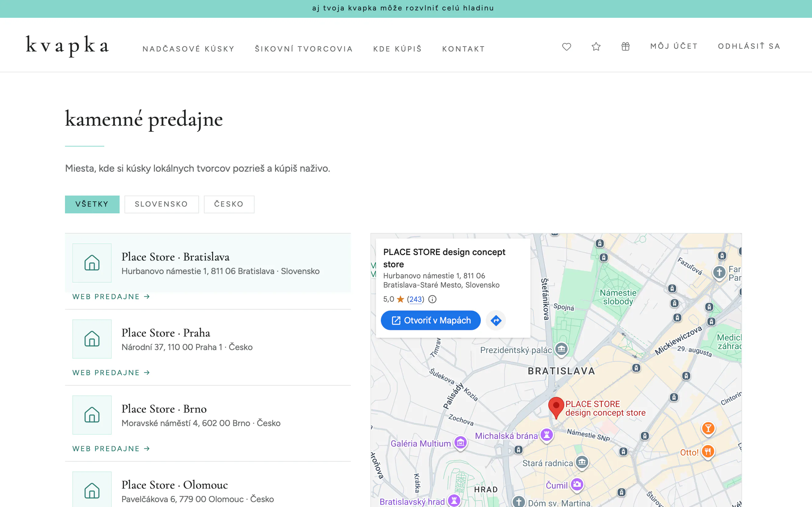Go to KDE KÚPIŠ page

click(397, 49)
